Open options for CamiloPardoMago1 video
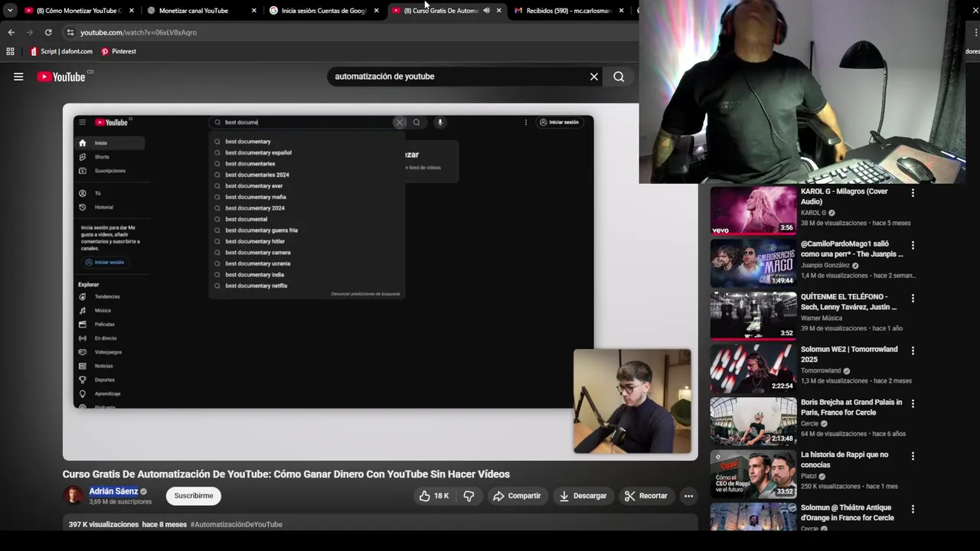980x551 pixels. click(913, 246)
